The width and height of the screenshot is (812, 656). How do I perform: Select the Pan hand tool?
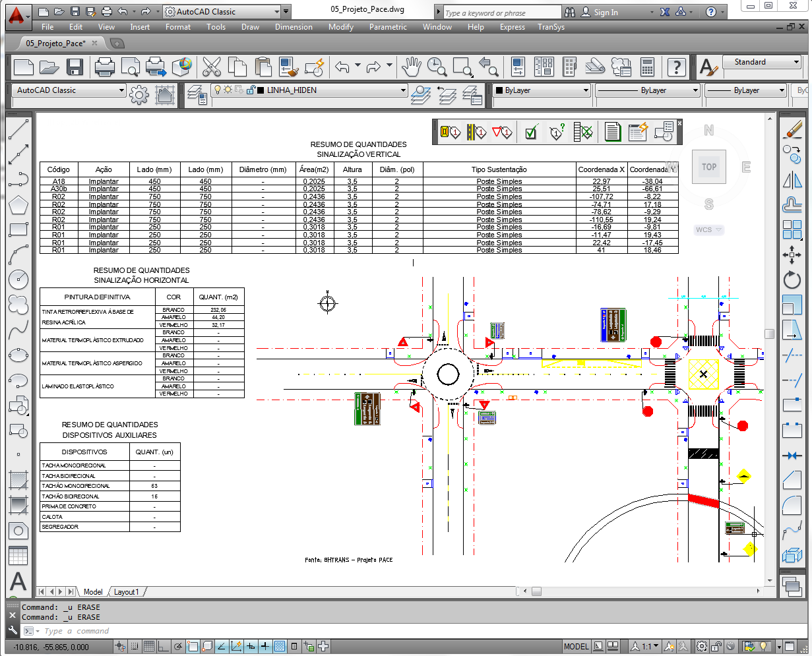click(412, 67)
